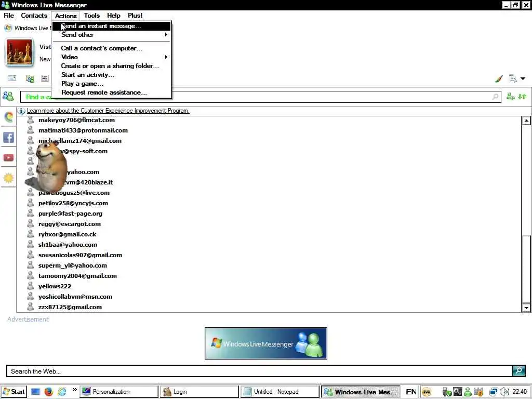The height and width of the screenshot is (399, 532).
Task: Open the YouTube tab in sidebar
Action: (8, 157)
